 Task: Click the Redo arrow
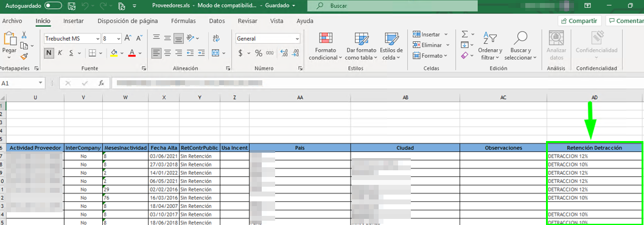coord(103,6)
